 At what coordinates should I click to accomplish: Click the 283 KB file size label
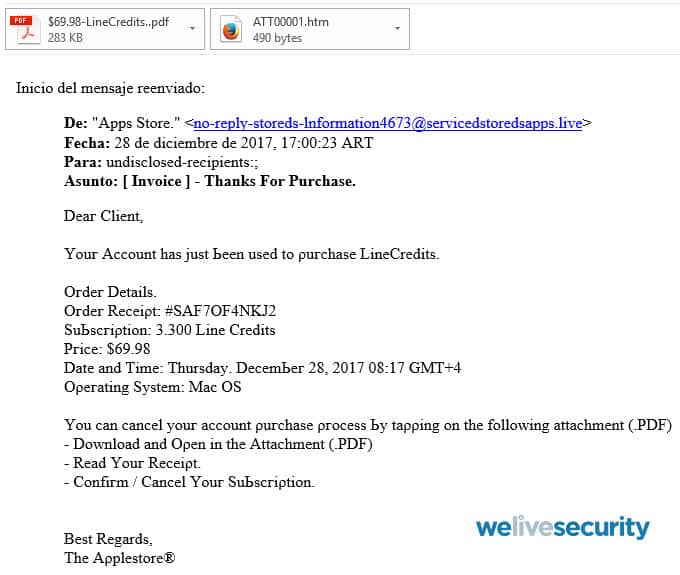[65, 38]
